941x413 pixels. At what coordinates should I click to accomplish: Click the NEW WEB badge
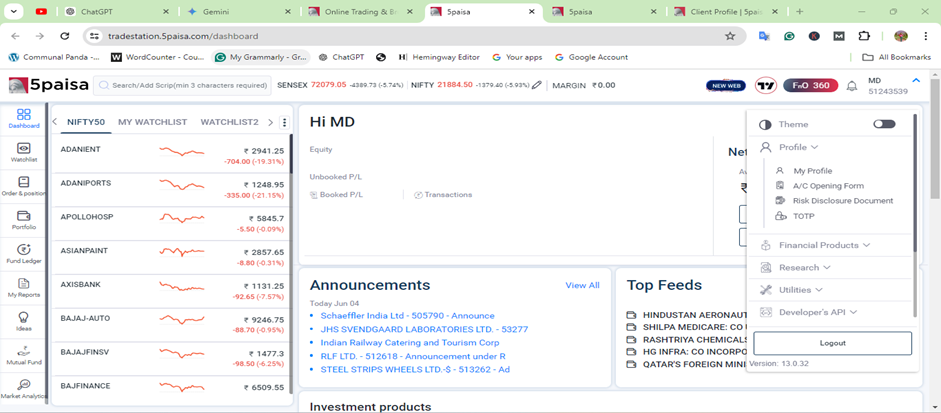click(726, 86)
